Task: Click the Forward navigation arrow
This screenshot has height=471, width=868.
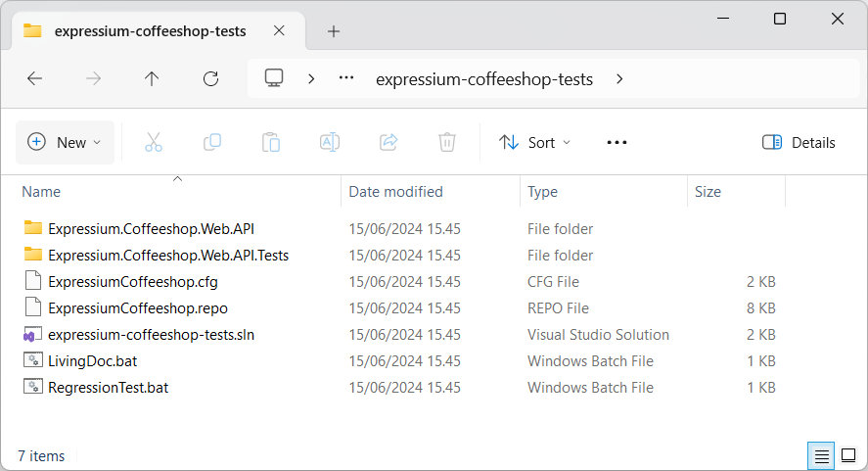Action: click(93, 78)
